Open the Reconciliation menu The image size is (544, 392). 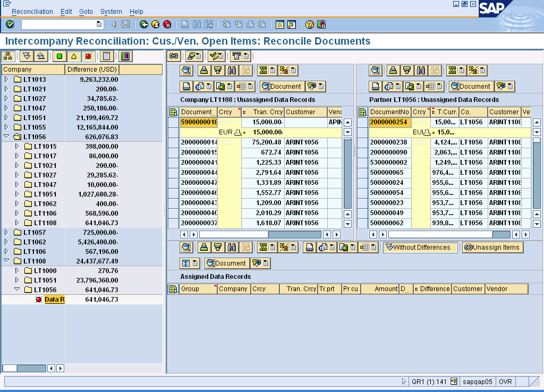pyautogui.click(x=32, y=12)
